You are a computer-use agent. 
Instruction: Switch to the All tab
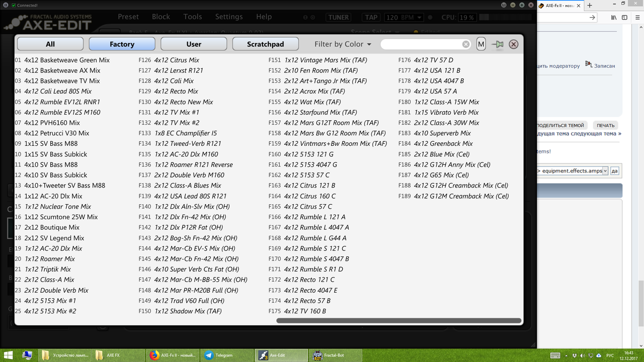[50, 44]
